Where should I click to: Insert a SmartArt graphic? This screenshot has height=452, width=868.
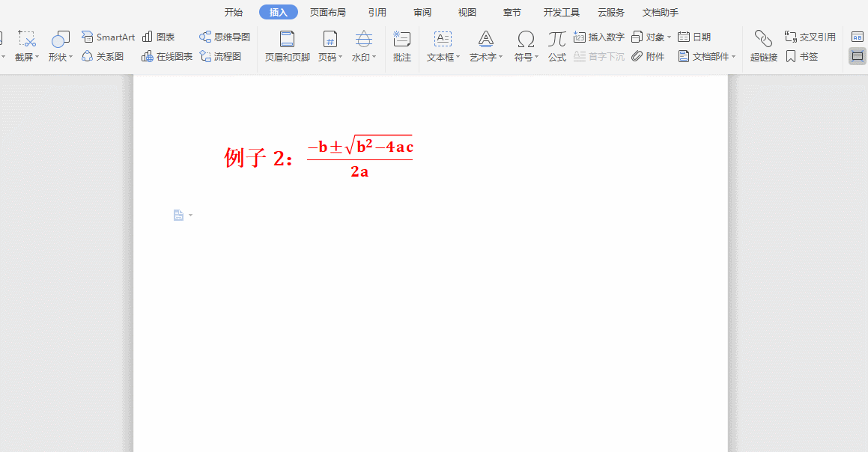[x=108, y=36]
